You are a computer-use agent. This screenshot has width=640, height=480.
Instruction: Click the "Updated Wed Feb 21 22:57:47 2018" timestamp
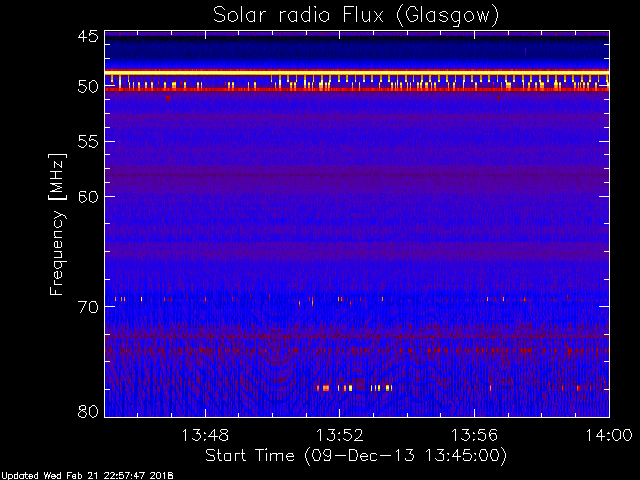[x=87, y=476]
